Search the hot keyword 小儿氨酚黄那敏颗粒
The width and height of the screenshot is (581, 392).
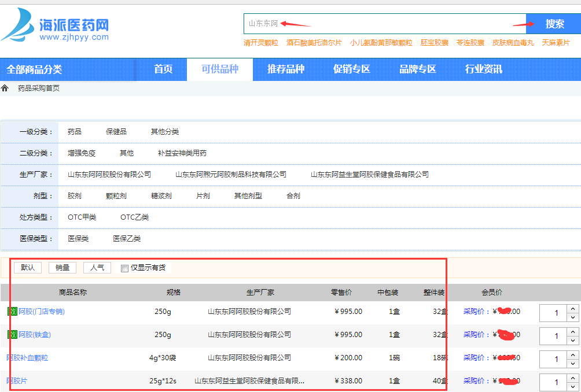pos(381,43)
